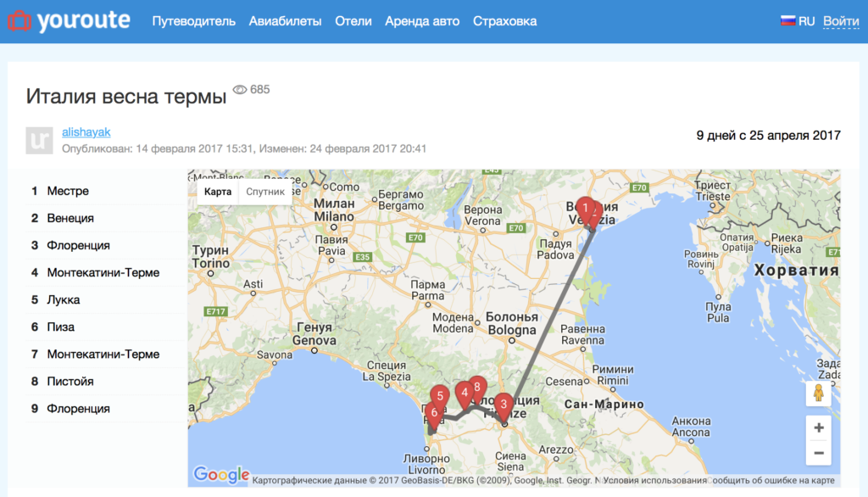
Task: Switch map to Спутник view
Action: coord(265,192)
